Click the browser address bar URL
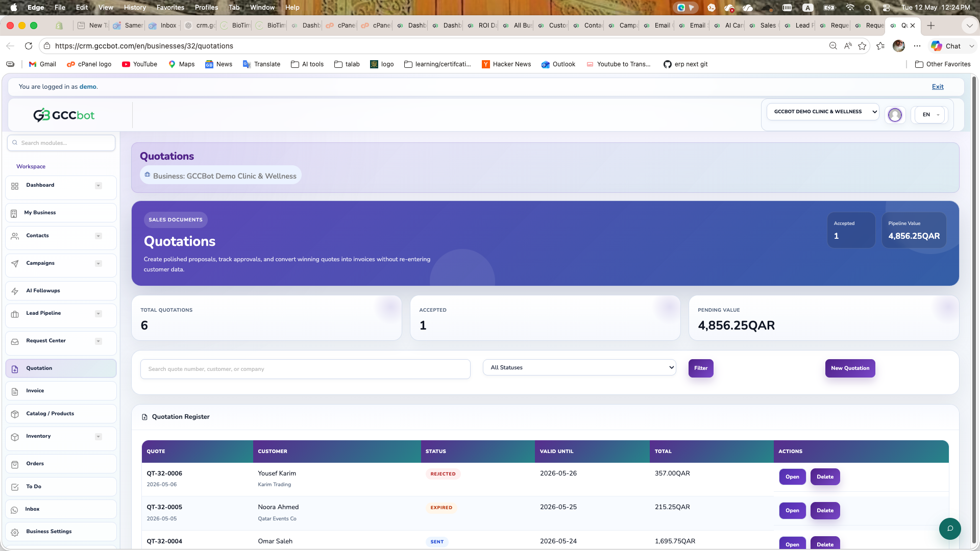 tap(144, 46)
